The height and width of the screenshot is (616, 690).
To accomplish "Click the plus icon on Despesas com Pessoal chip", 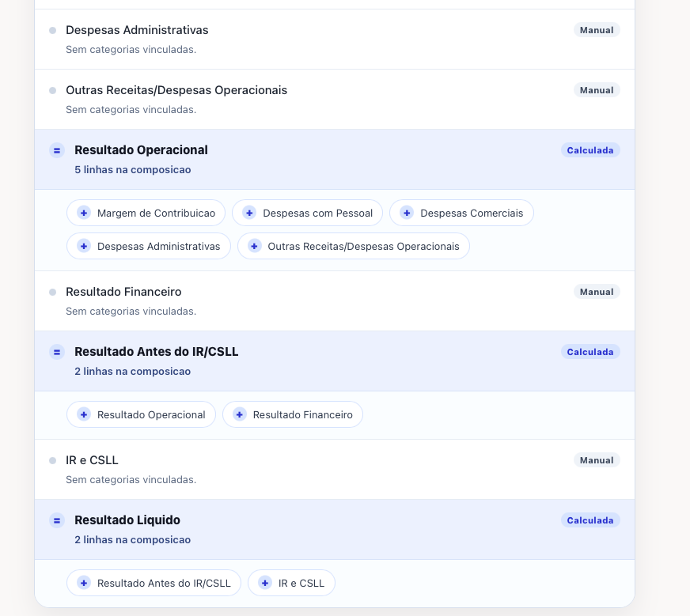I will pyautogui.click(x=249, y=213).
